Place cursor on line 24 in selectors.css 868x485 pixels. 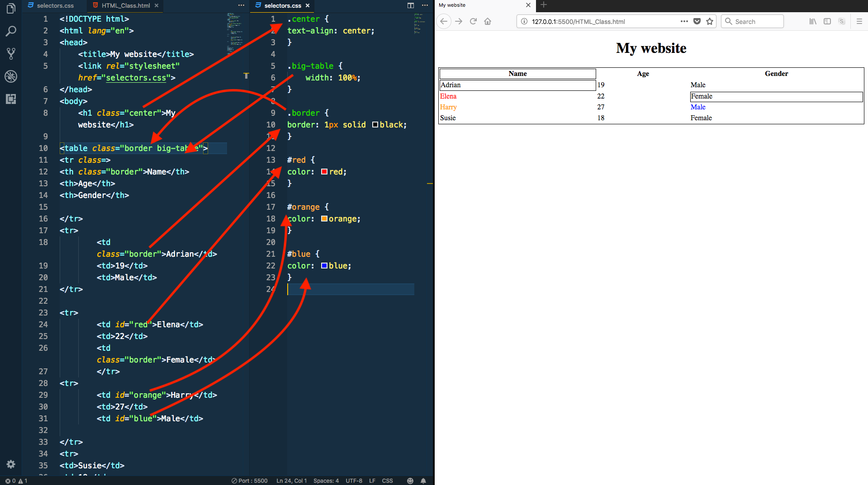pyautogui.click(x=351, y=289)
